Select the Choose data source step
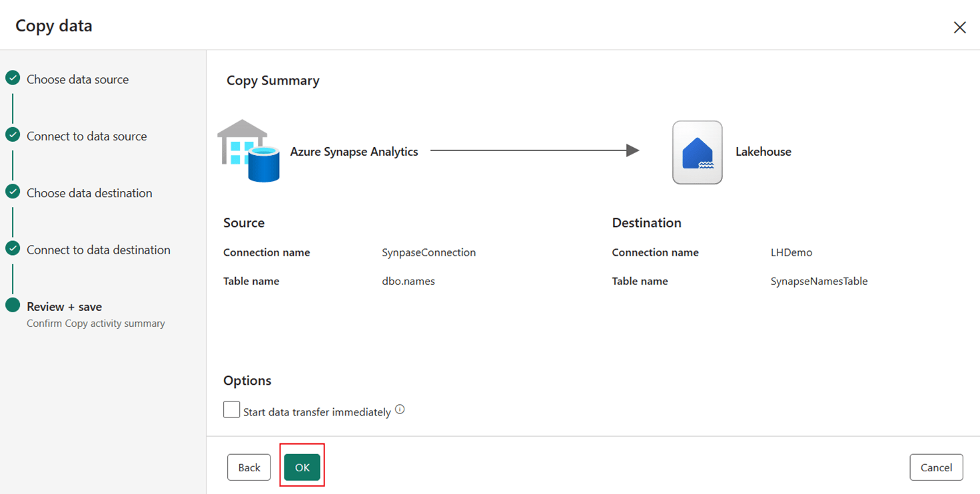This screenshot has width=980, height=494. point(77,79)
